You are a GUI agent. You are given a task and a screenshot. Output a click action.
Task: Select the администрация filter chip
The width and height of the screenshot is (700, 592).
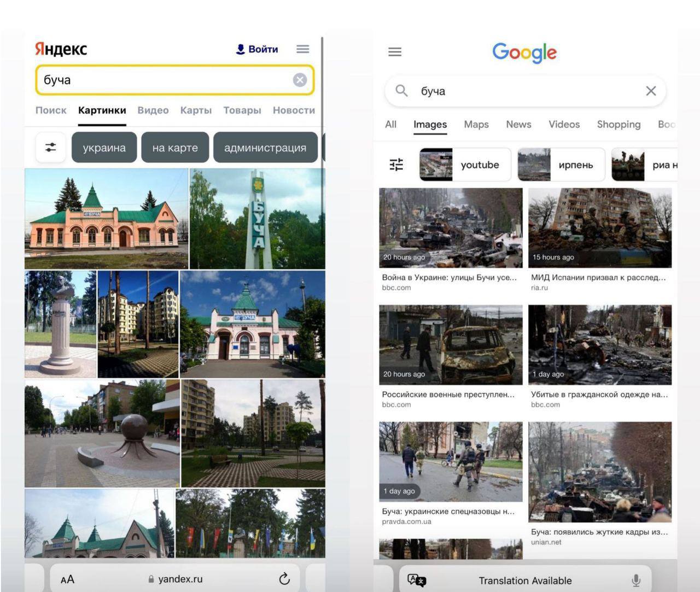265,148
